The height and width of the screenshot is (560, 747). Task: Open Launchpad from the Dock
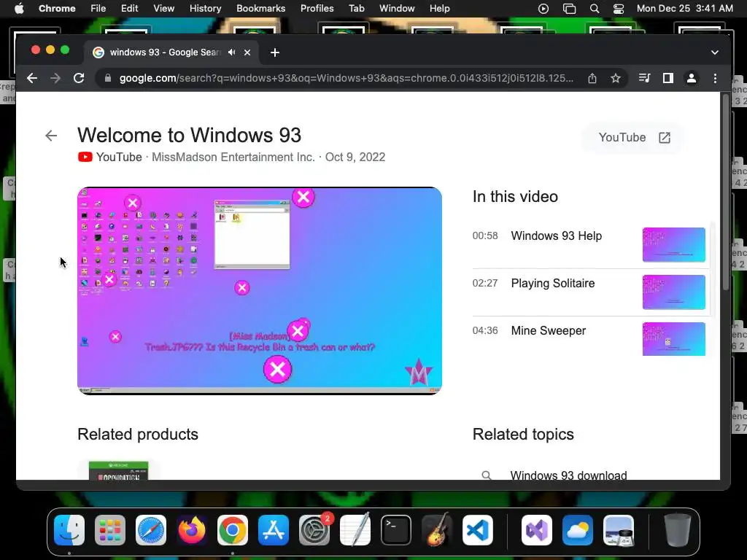[x=110, y=530]
